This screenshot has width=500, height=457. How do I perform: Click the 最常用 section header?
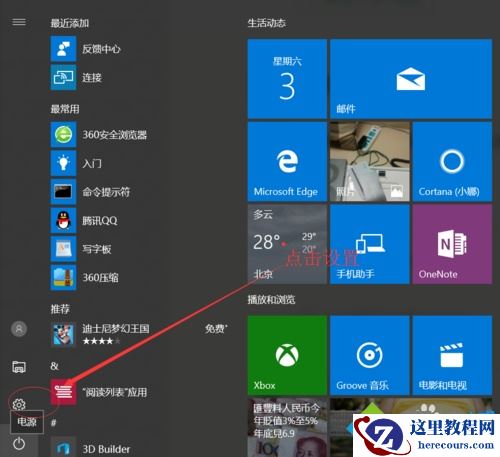coord(65,109)
